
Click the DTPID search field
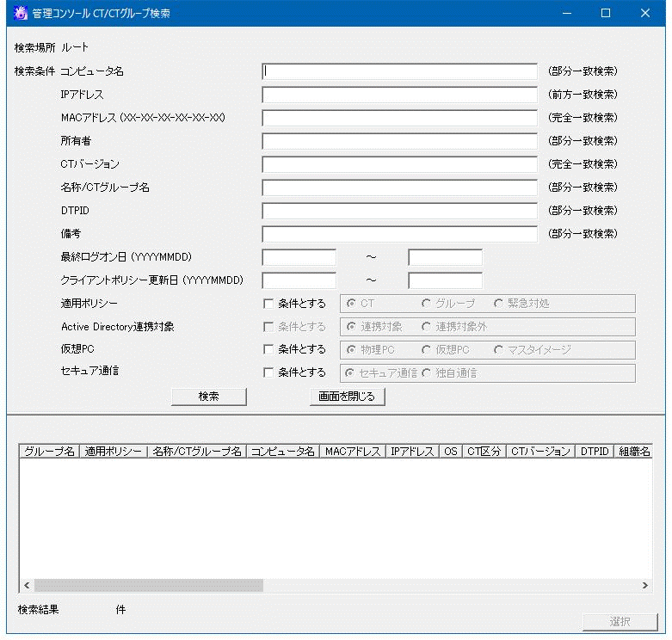click(399, 211)
